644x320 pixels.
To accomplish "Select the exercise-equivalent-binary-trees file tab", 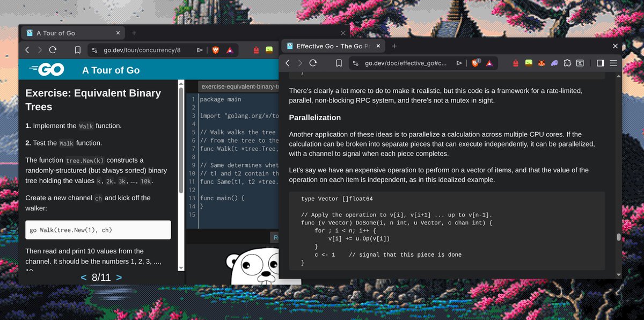I will pos(238,86).
